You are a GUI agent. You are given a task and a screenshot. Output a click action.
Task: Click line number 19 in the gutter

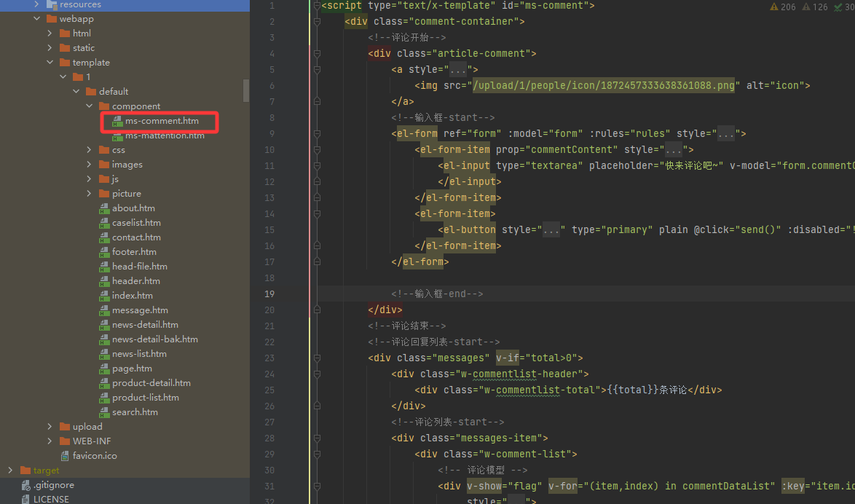point(269,294)
